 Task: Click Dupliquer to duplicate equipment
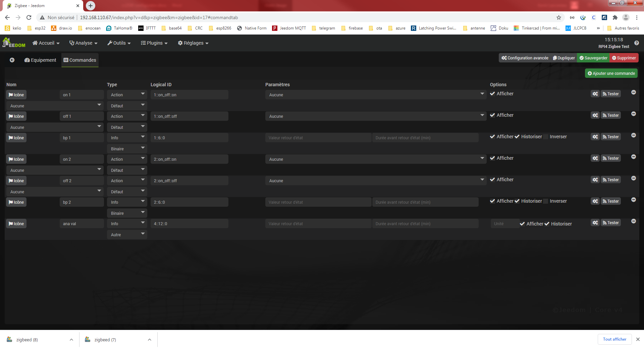tap(564, 58)
